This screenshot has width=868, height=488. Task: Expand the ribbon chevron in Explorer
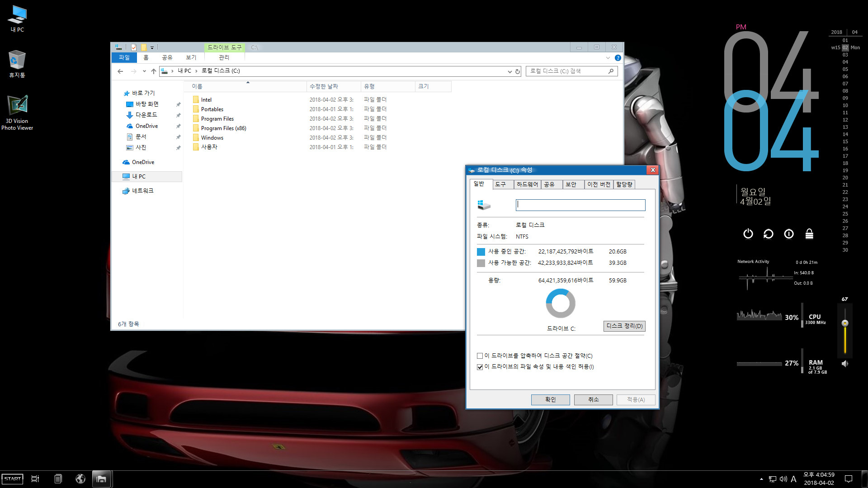(608, 58)
